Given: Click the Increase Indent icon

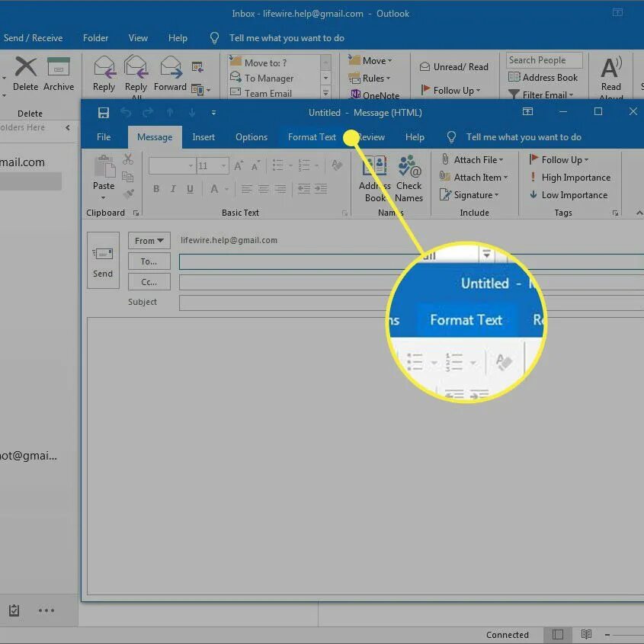Looking at the screenshot, I should (321, 189).
